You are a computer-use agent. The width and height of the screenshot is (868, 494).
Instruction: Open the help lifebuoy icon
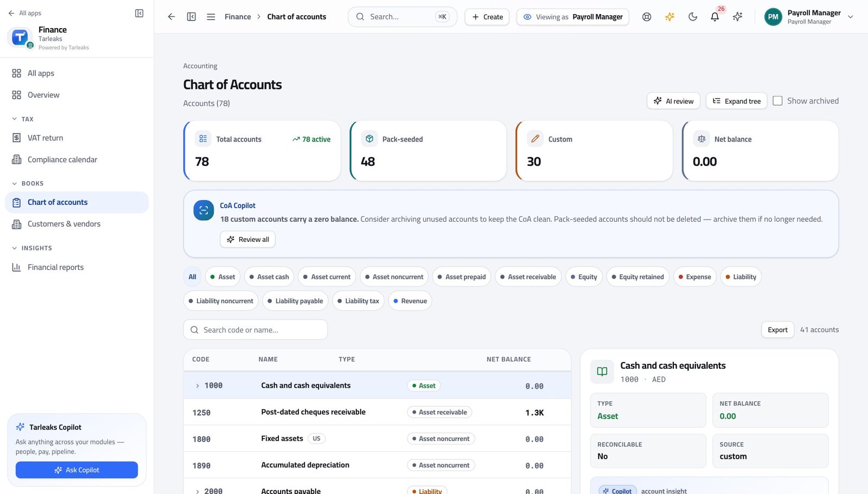point(647,17)
